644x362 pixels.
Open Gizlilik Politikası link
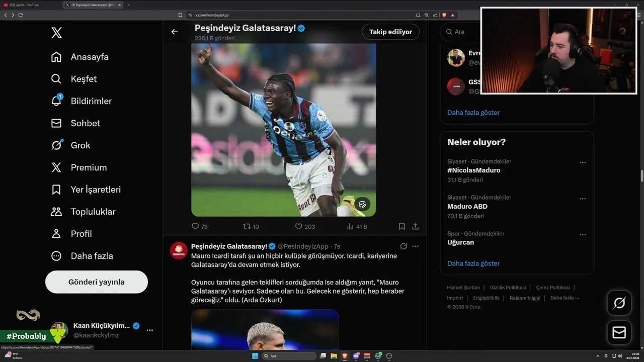(x=508, y=288)
